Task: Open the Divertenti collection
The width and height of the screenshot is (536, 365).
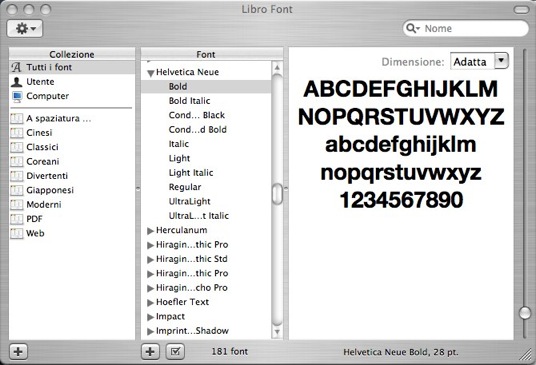Action: click(x=72, y=176)
